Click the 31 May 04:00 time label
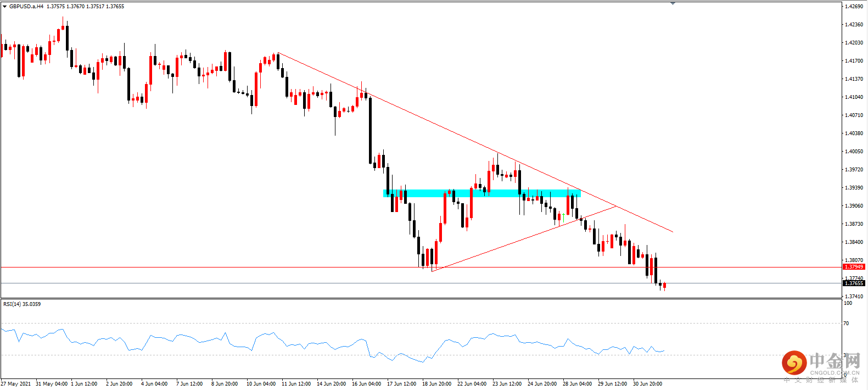Viewport: 868px width, 390px height. (x=52, y=384)
